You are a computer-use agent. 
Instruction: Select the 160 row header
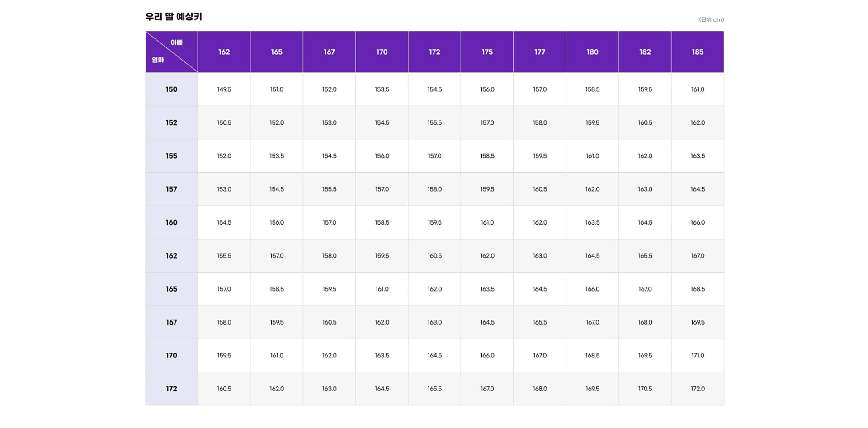pyautogui.click(x=171, y=222)
